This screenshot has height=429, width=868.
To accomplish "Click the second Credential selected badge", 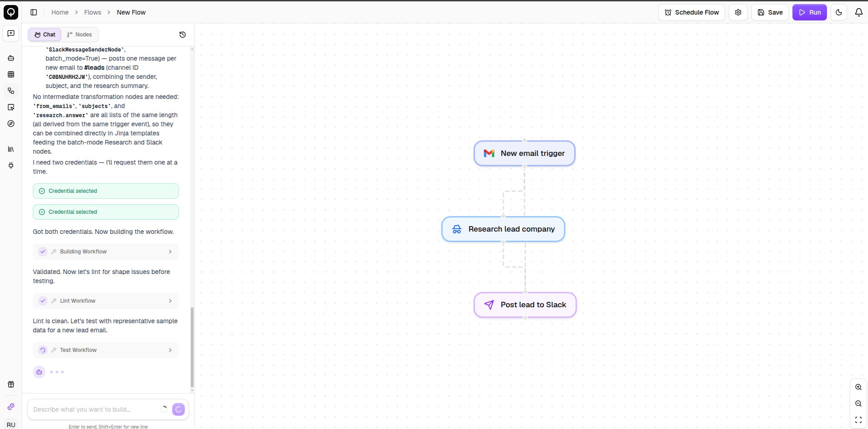I will click(x=106, y=212).
